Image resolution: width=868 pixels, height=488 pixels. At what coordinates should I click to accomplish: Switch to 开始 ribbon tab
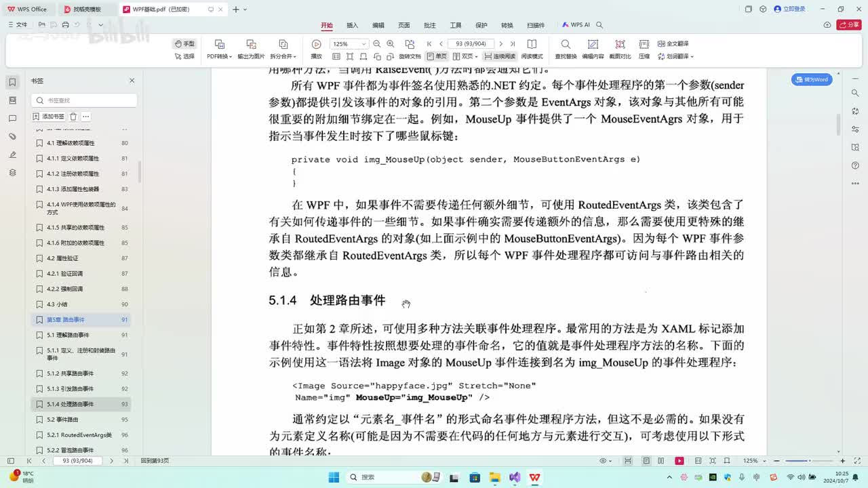[327, 25]
